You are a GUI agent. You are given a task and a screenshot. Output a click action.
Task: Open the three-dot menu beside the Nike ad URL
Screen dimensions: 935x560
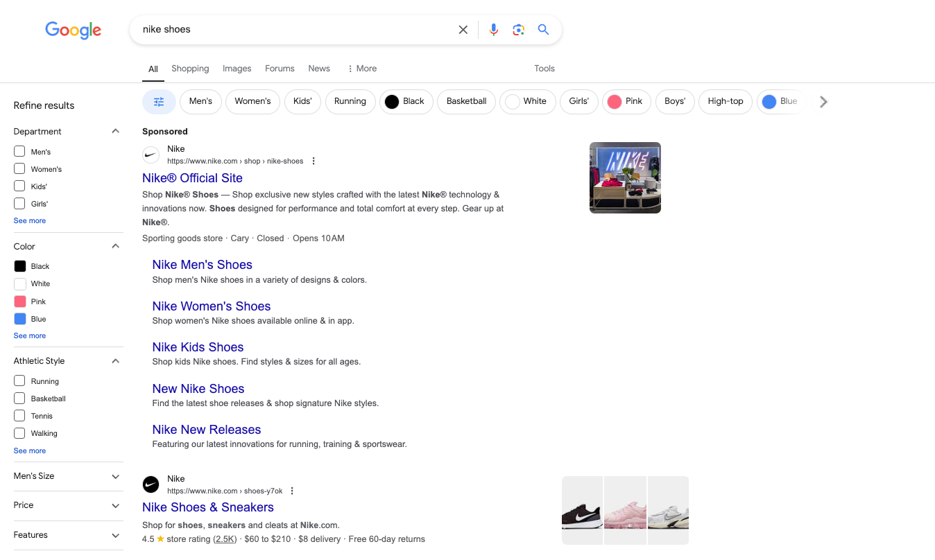313,160
